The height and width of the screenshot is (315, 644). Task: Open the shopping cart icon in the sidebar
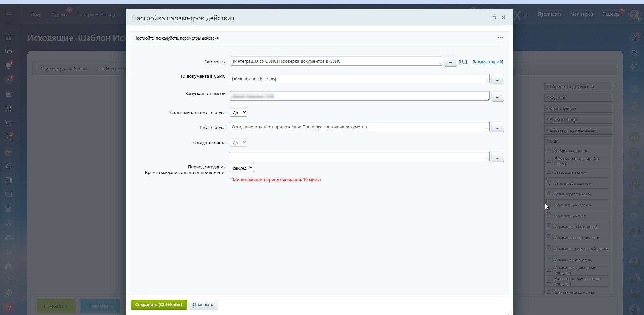[9, 123]
